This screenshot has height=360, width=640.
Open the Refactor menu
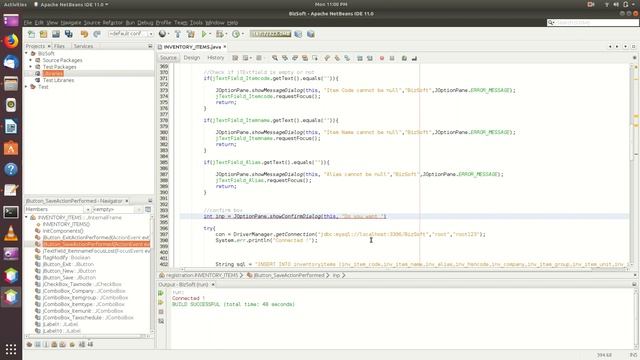click(x=113, y=22)
